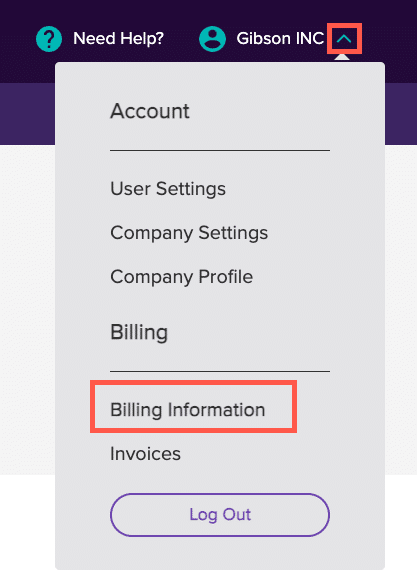View Invoices under Billing
This screenshot has width=417, height=581.
145,454
